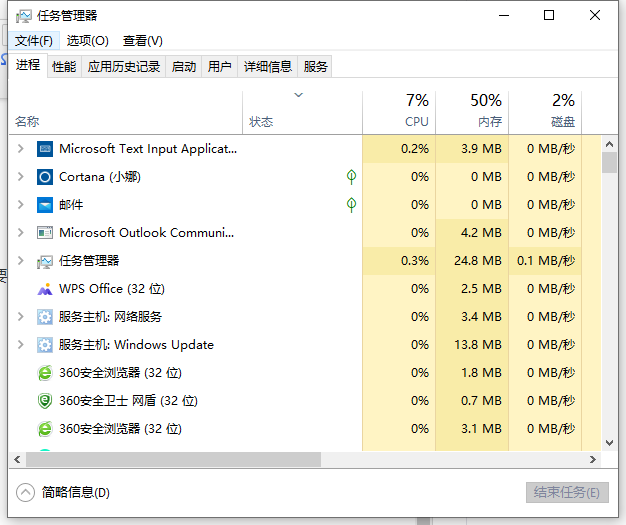The height and width of the screenshot is (525, 626).
Task: Click the vertical scrollbar thumb
Action: coord(609,163)
